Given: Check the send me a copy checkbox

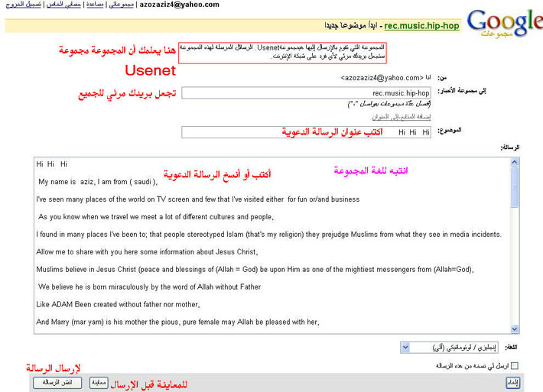Looking at the screenshot, I should (515, 366).
